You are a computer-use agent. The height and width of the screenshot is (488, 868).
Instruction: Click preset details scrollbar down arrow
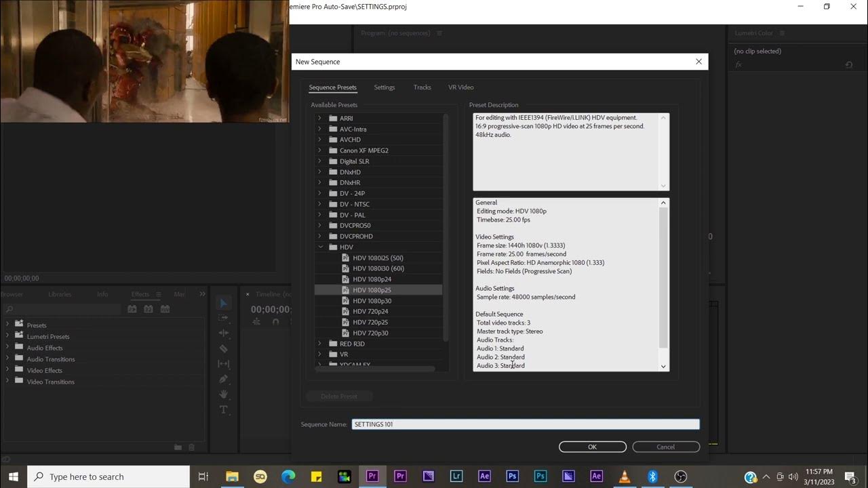[x=663, y=367]
